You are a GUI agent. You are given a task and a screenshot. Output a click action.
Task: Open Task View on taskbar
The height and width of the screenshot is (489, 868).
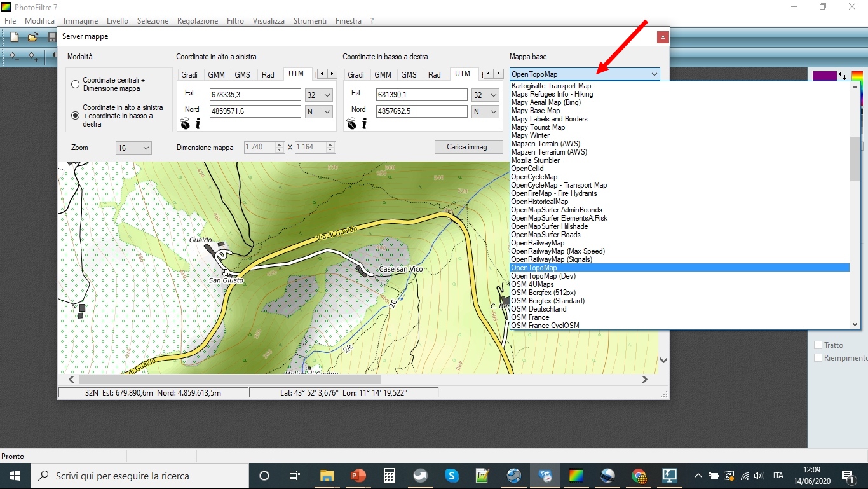[x=295, y=476]
